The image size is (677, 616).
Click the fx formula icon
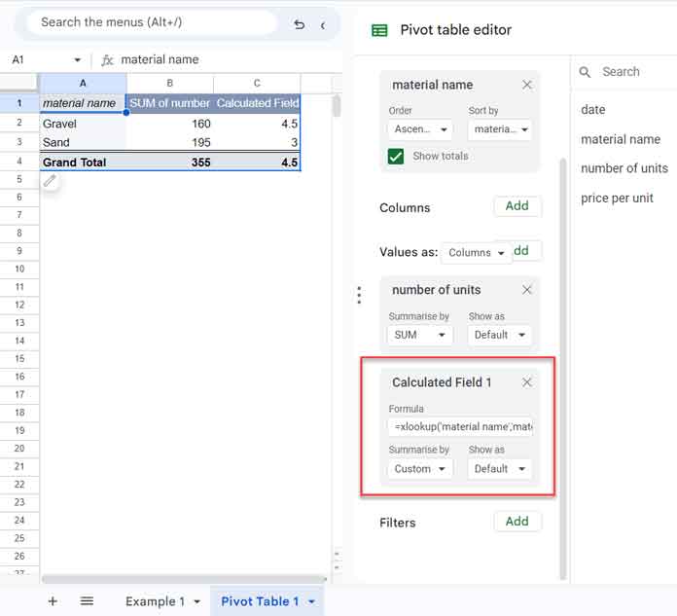pos(107,60)
